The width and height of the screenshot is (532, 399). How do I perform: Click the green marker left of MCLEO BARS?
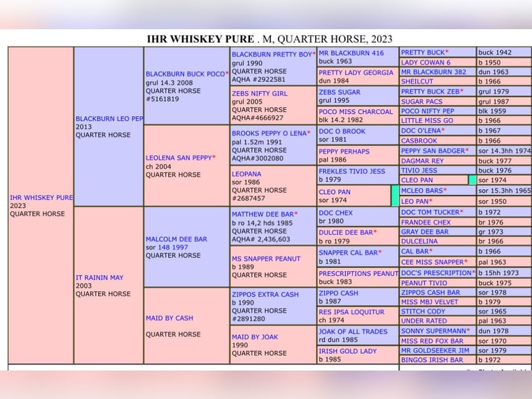pos(395,196)
